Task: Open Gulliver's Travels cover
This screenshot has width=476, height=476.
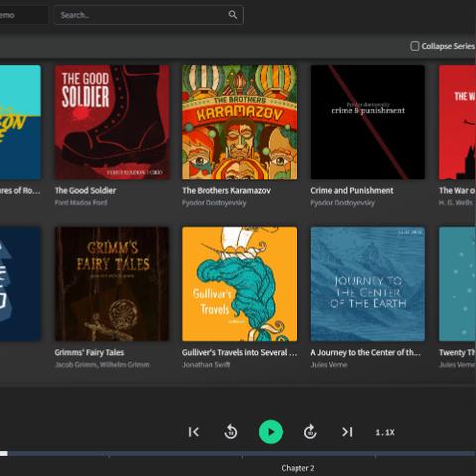Action: coord(240,284)
